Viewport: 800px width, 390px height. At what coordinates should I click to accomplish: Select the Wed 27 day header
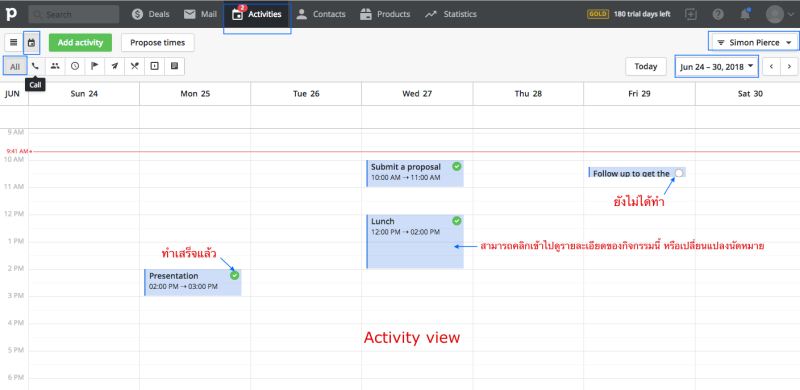point(417,94)
